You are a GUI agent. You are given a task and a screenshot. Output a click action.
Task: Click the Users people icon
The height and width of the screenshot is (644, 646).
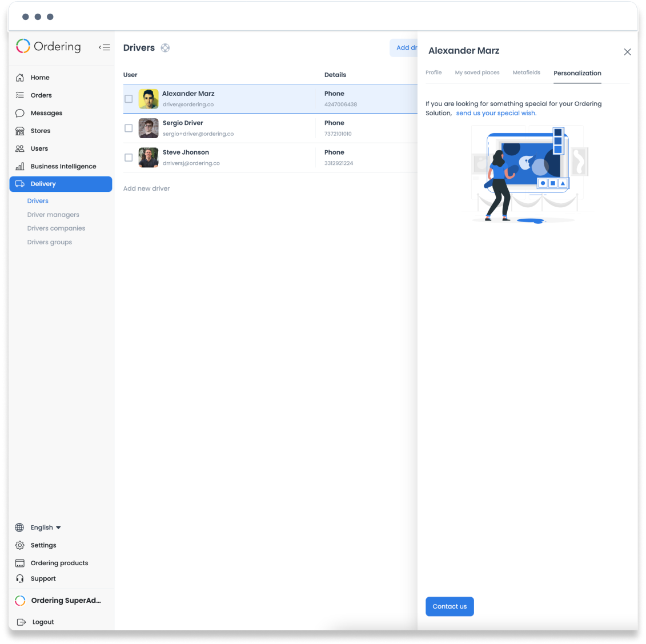(x=20, y=148)
